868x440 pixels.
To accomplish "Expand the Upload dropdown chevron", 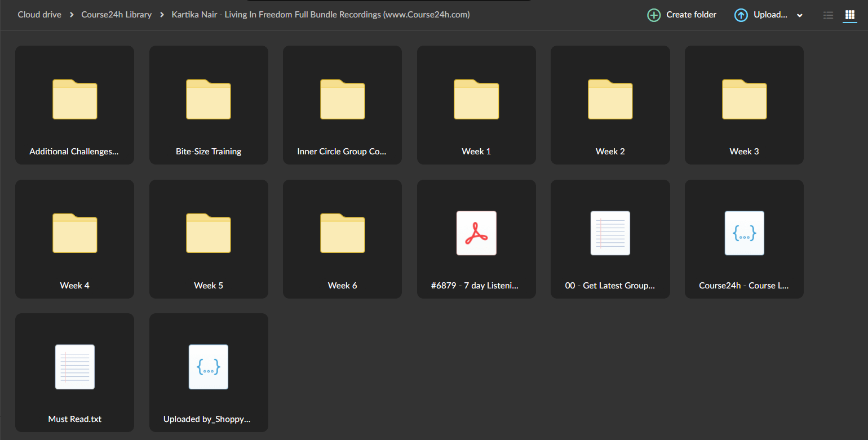I will [799, 16].
